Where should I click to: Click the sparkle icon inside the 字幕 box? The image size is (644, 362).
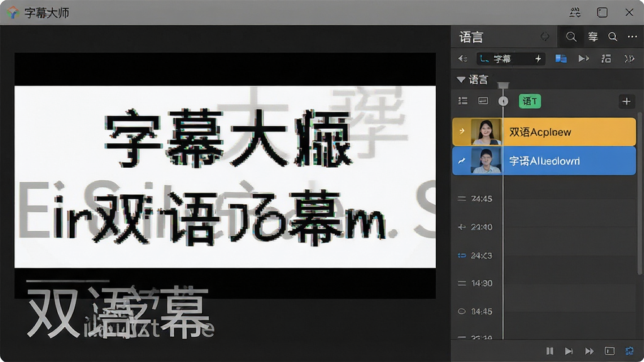(x=538, y=59)
